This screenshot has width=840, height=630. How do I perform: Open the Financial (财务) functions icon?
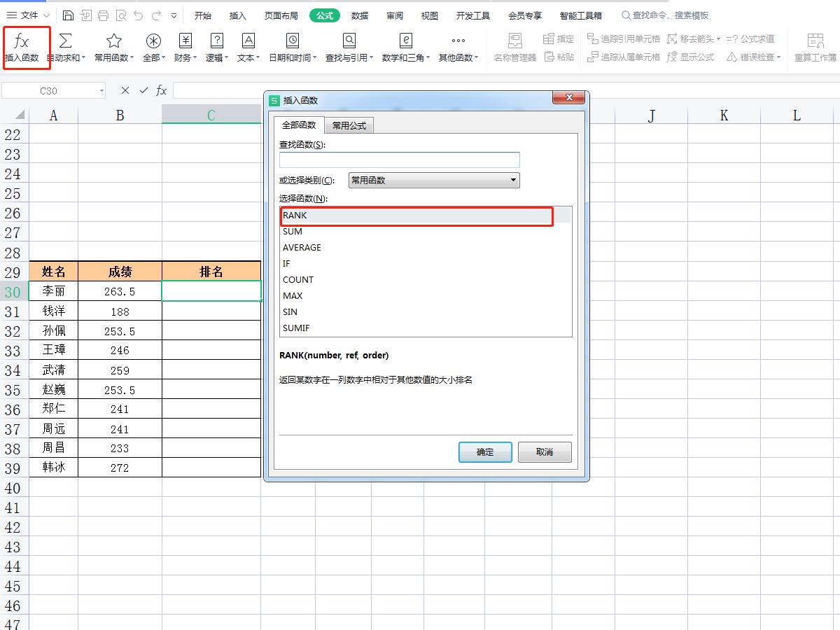(x=185, y=42)
